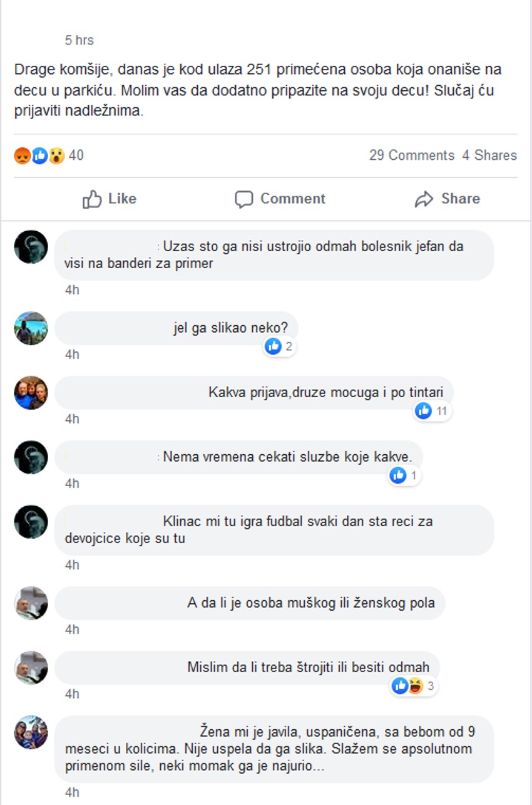Screen dimensions: 532x805
Task: Click the Comment speech bubble button
Action: [280, 199]
